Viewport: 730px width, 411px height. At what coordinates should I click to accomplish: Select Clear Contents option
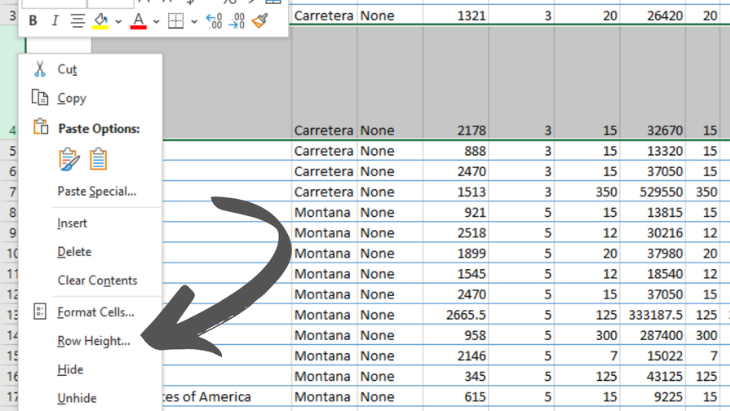[x=97, y=280]
